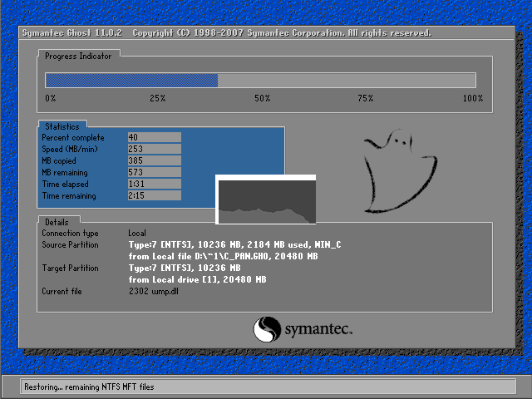Image resolution: width=532 pixels, height=399 pixels.
Task: Click the connection type value 'Local'
Action: coord(137,233)
